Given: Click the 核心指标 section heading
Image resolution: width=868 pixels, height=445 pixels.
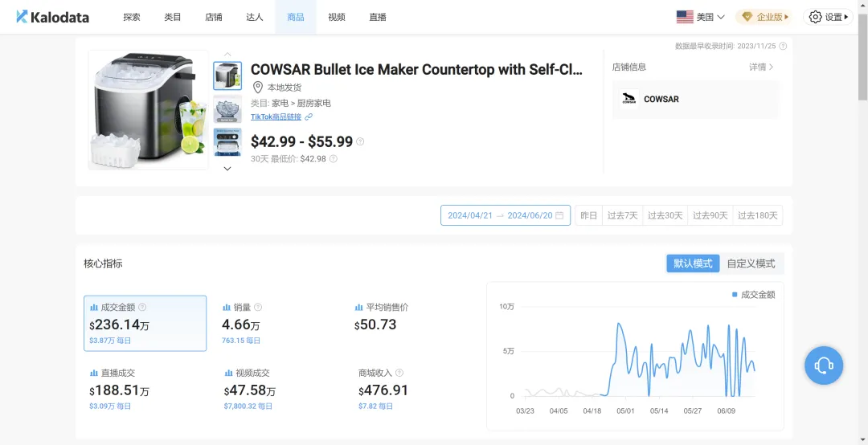Looking at the screenshot, I should pyautogui.click(x=103, y=263).
